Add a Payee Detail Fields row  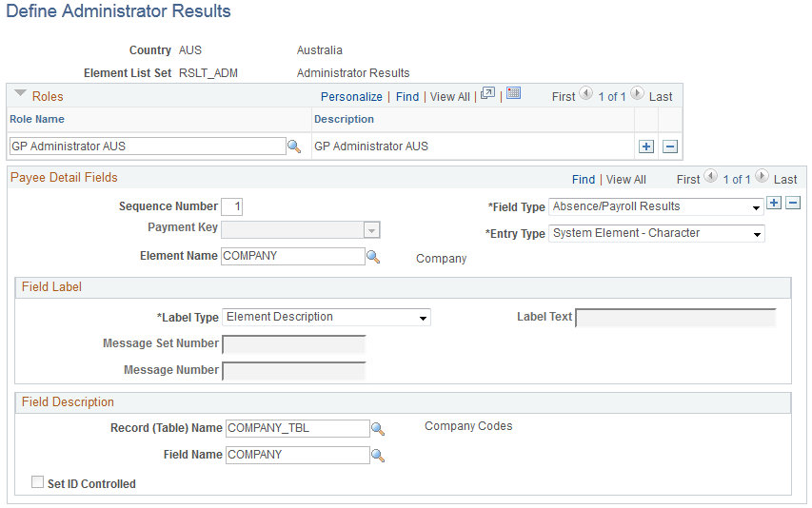(774, 203)
